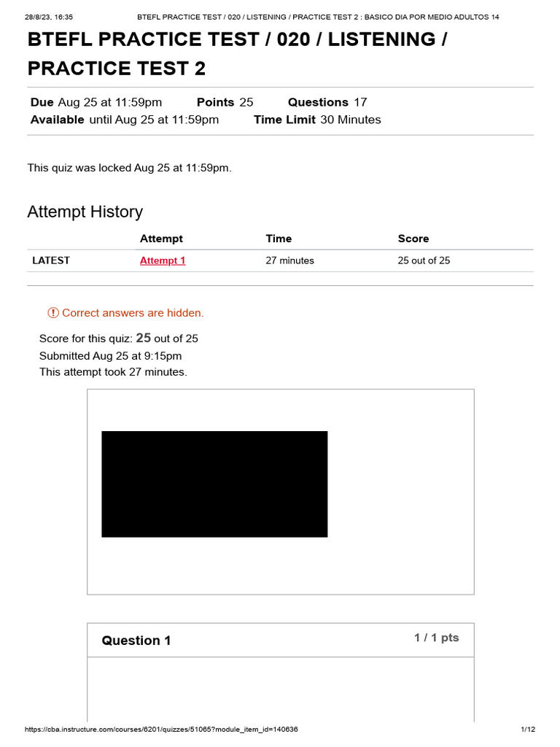Select the LATEST row label
This screenshot has width=560, height=747.
coord(51,260)
